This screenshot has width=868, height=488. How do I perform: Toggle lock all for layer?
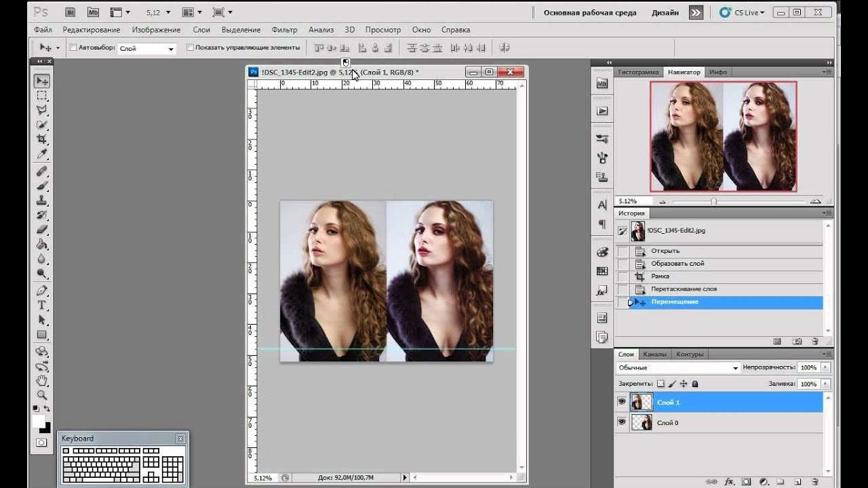[x=694, y=384]
